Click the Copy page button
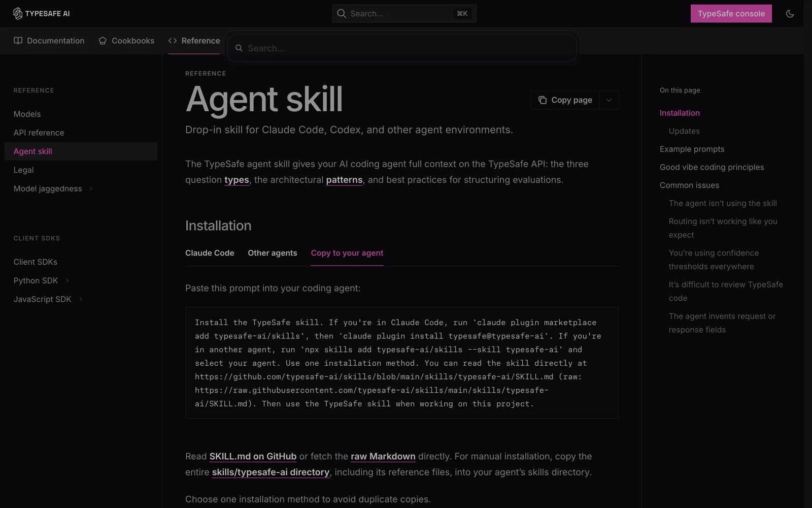This screenshot has height=508, width=812. tap(565, 100)
